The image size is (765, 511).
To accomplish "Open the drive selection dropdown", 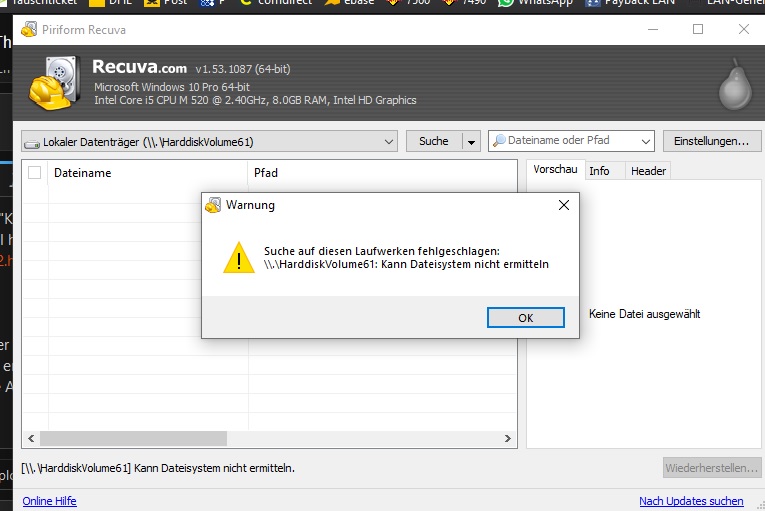I will tap(209, 142).
